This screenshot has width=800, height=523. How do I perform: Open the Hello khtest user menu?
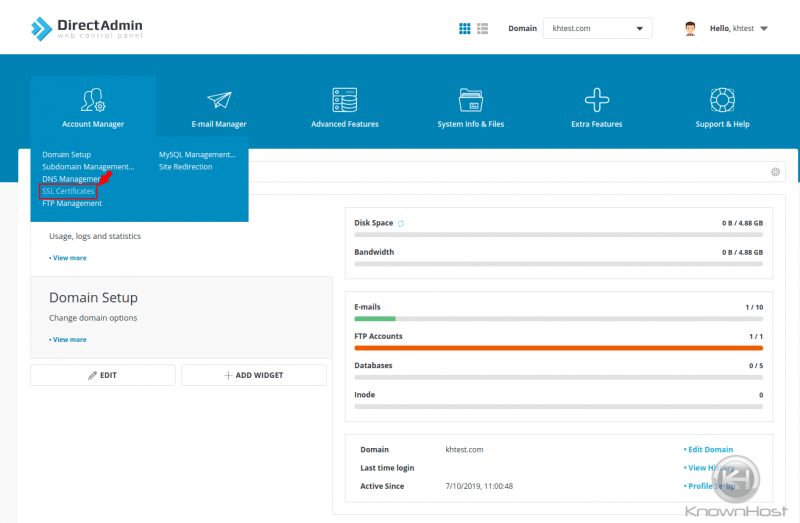click(x=726, y=29)
